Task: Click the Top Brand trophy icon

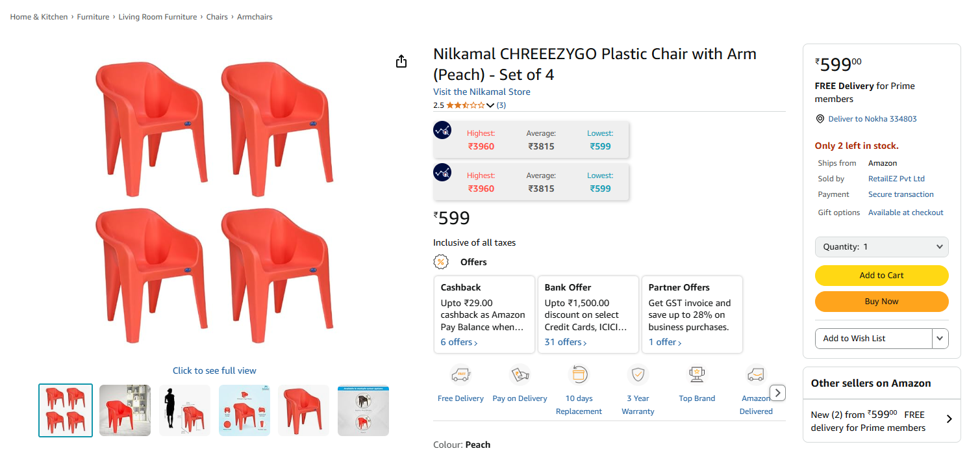Action: point(697,375)
